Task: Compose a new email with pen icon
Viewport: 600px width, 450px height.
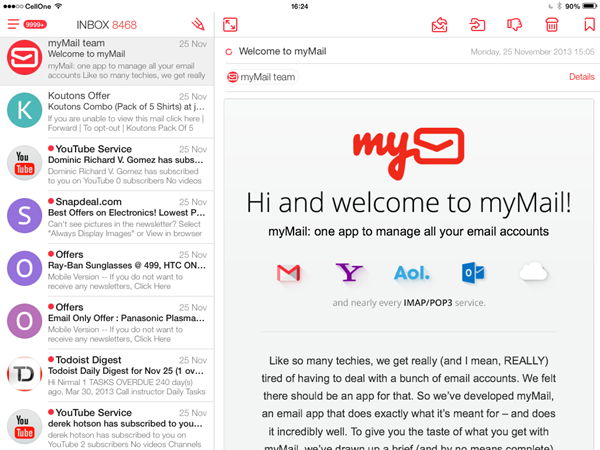Action: click(198, 24)
